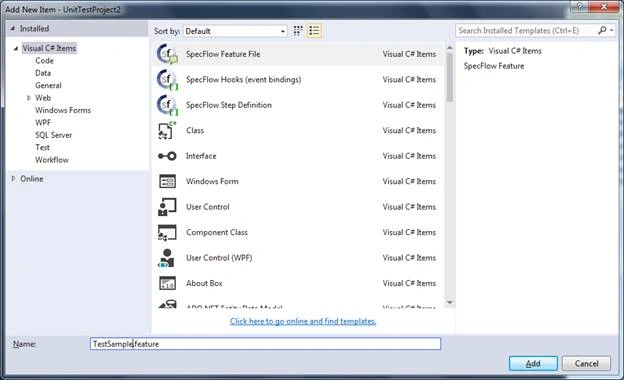The height and width of the screenshot is (380, 624).
Task: Click the Online section label
Action: click(x=32, y=179)
